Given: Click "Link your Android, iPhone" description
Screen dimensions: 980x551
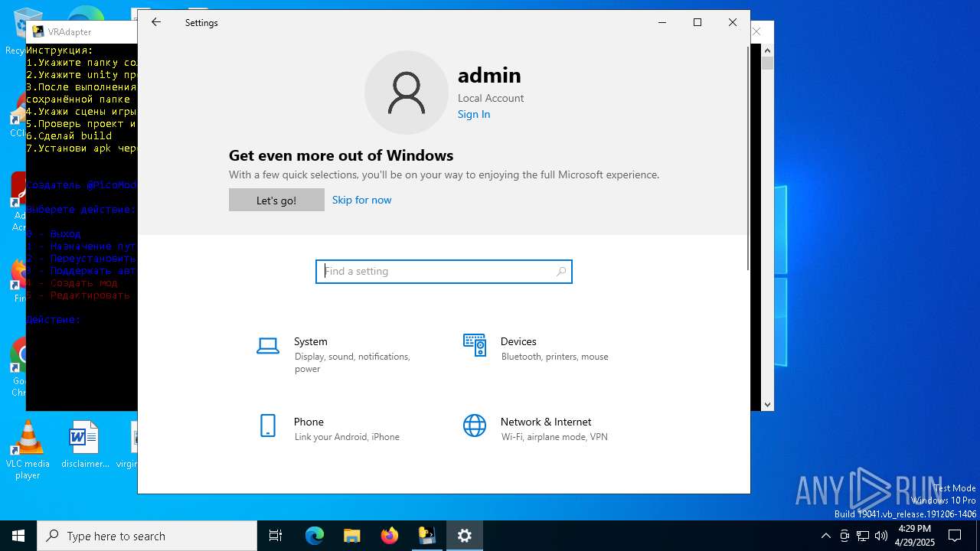Looking at the screenshot, I should (x=347, y=437).
